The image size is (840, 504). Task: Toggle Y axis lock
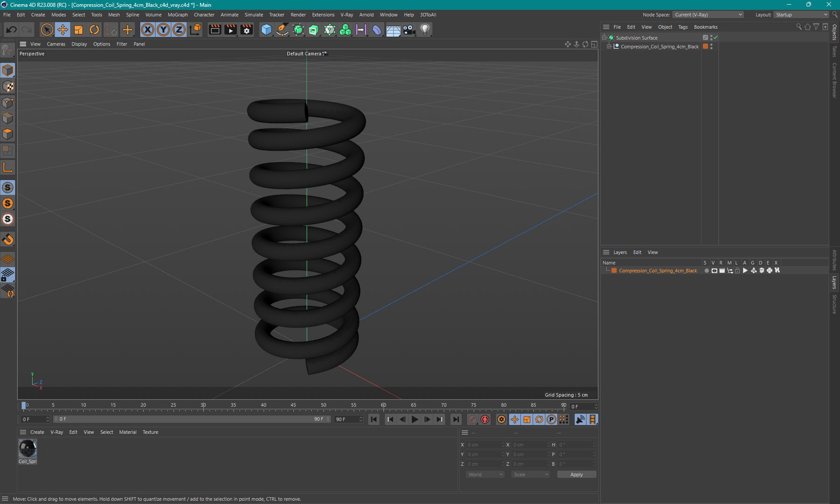coord(163,30)
